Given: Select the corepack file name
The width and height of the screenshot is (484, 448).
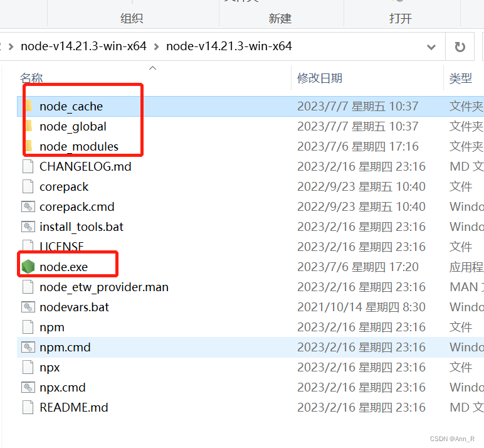Looking at the screenshot, I should tap(64, 186).
